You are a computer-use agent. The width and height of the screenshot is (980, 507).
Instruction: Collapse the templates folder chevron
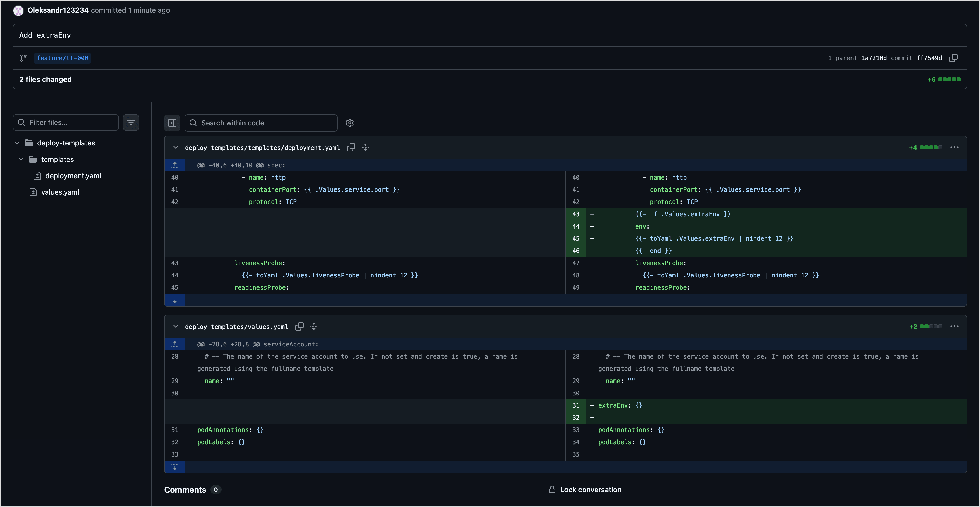coord(21,159)
